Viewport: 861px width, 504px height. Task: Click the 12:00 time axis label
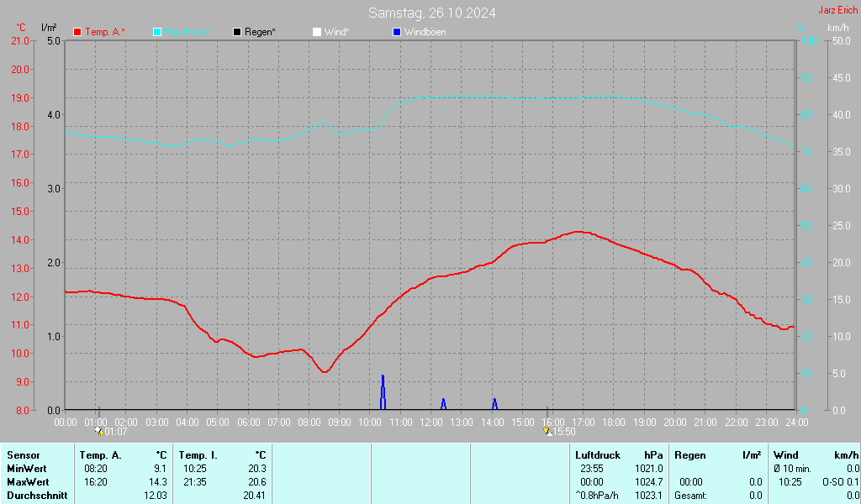click(430, 422)
